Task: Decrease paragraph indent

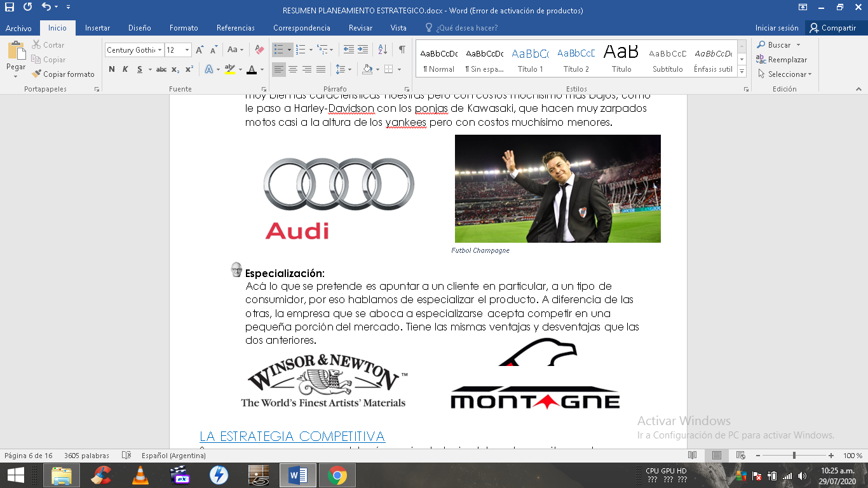Action: [x=349, y=50]
